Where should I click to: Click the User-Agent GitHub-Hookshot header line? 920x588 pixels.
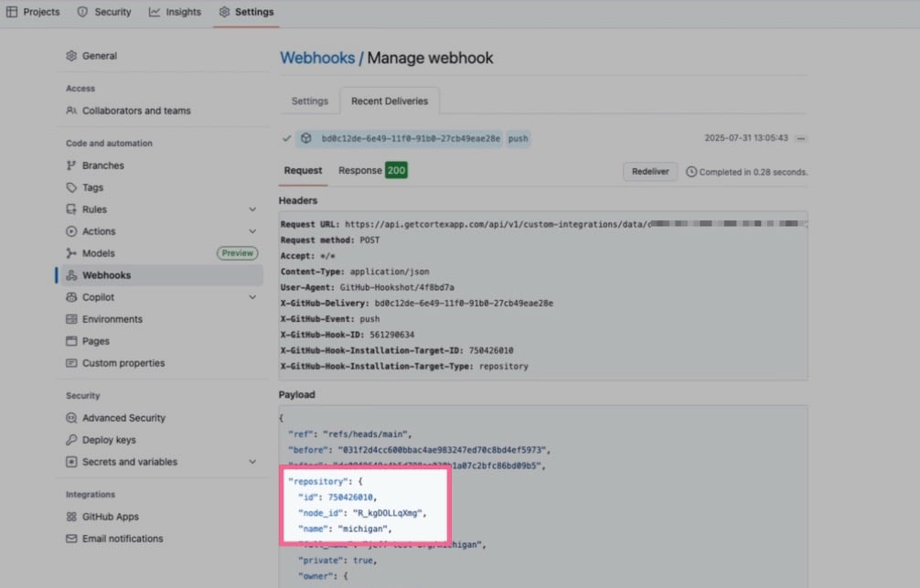click(368, 287)
